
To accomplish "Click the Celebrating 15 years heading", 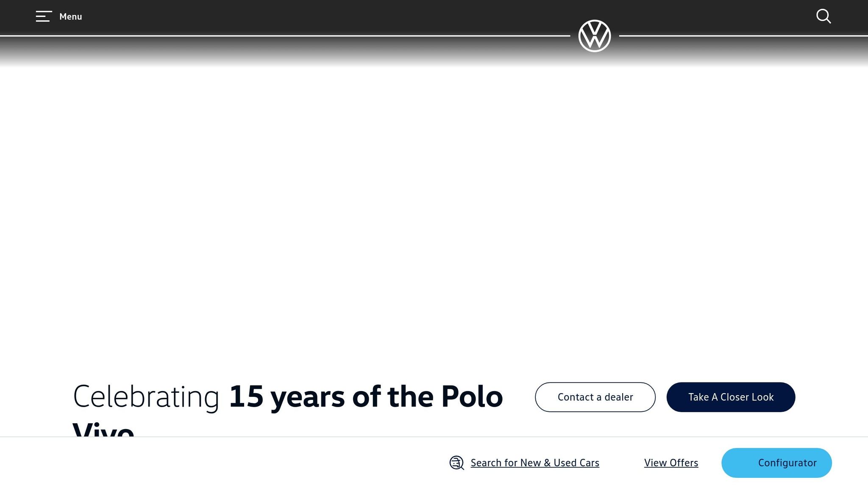I will coord(287,397).
